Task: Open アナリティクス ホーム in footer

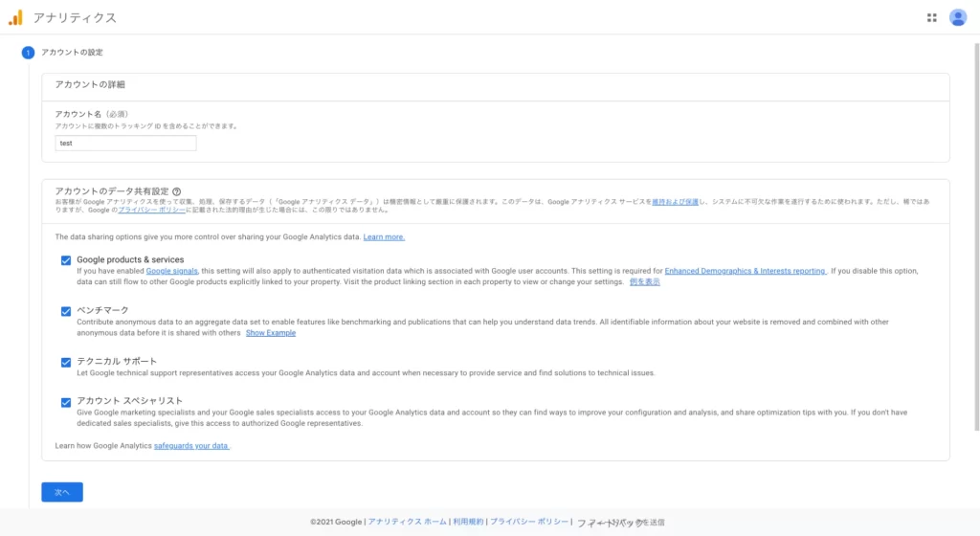Action: tap(408, 522)
